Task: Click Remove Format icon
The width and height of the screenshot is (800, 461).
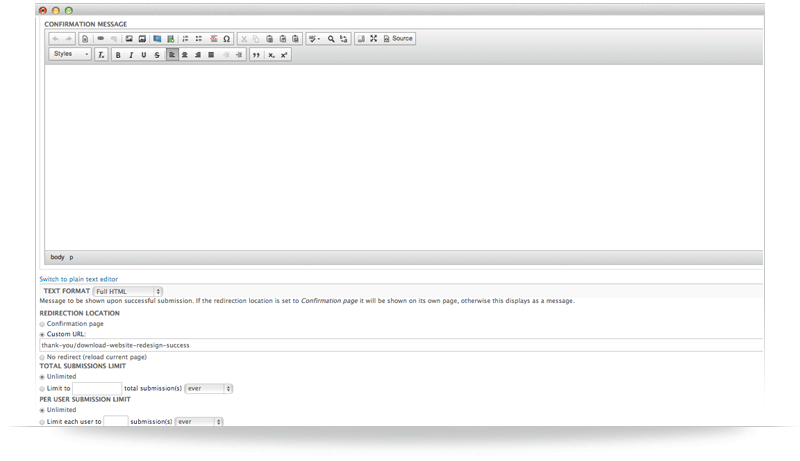Action: 101,55
